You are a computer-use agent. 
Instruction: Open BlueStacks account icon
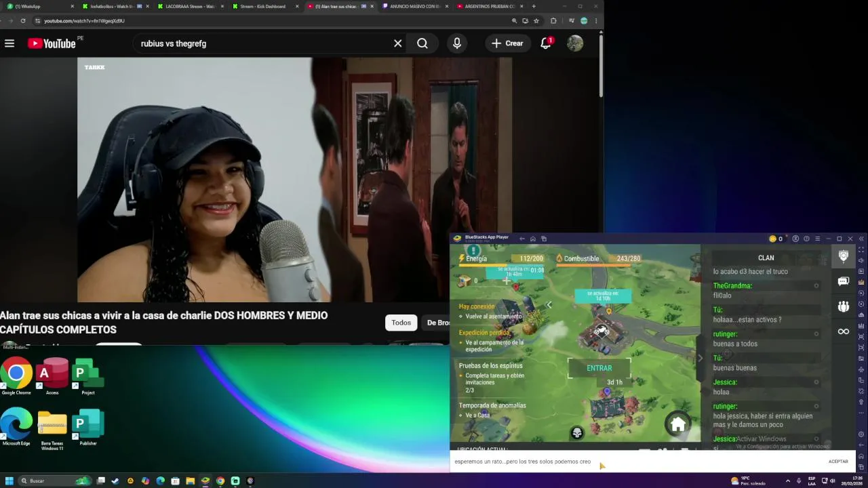click(x=795, y=239)
